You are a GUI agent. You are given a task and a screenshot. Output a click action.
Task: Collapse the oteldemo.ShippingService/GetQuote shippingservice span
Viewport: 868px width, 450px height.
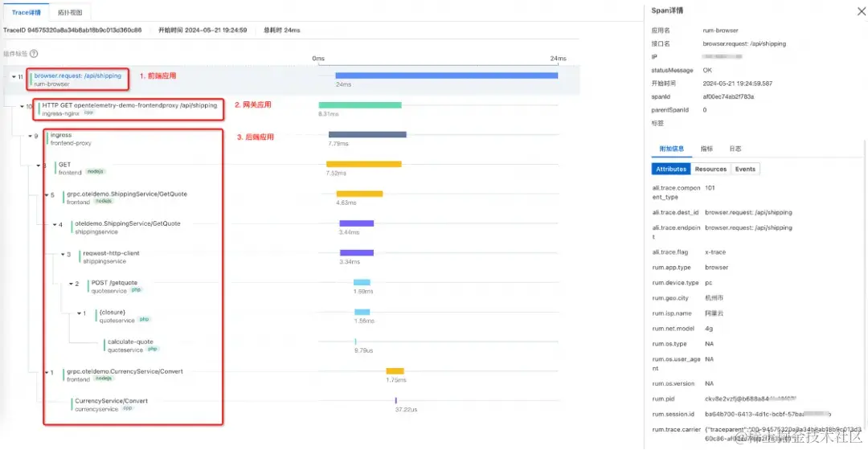tap(55, 225)
